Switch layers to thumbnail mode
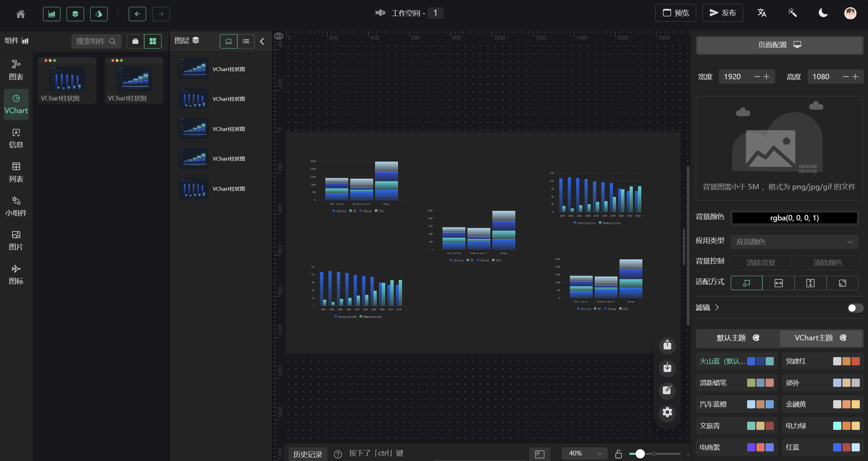Screen dimensions: 868x461 [x=228, y=41]
